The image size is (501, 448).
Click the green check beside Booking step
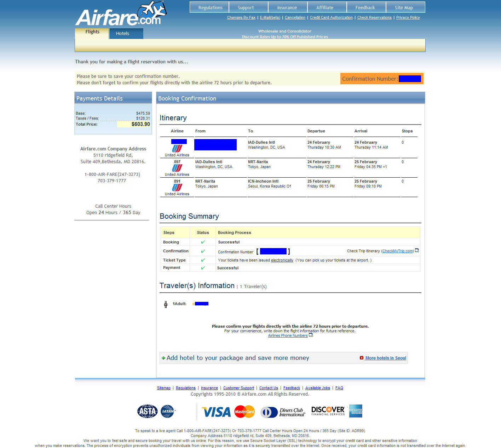point(203,242)
